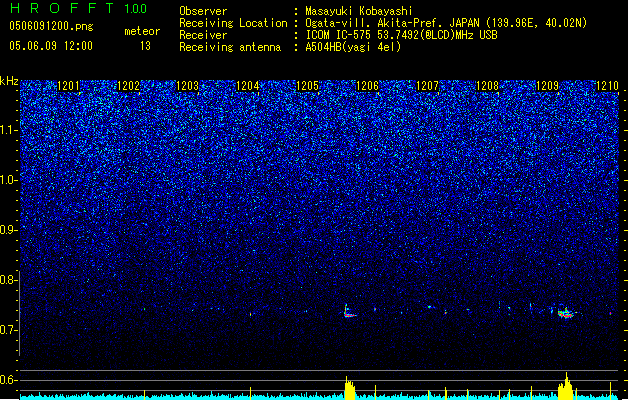This screenshot has height=400, width=629.
Task: Click the 0.7 kHz frequency tick label
Action: (x=9, y=330)
